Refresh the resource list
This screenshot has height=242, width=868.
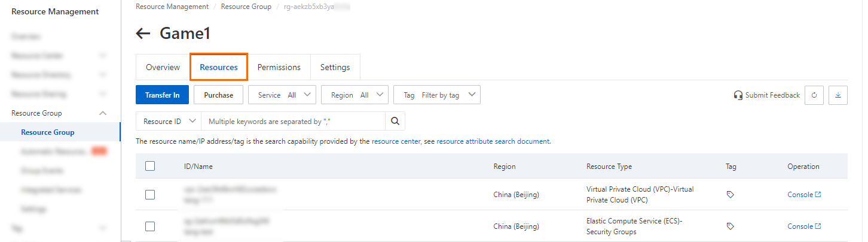click(x=814, y=95)
